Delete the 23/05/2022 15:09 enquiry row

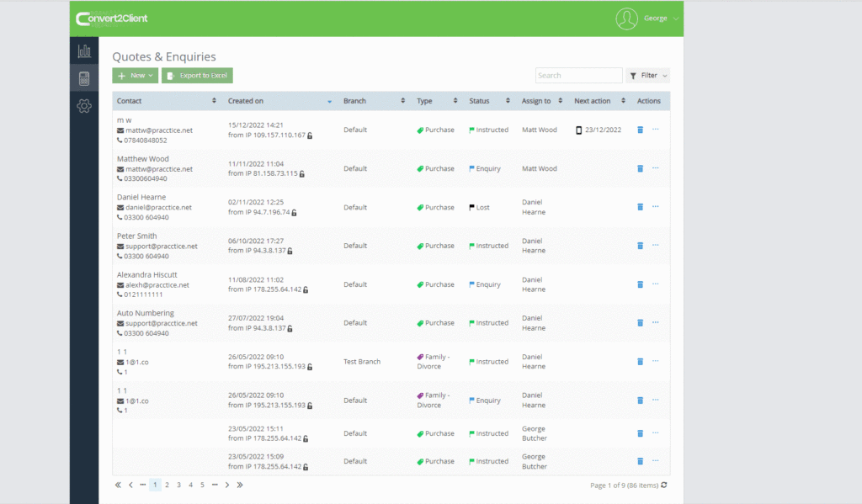click(640, 461)
